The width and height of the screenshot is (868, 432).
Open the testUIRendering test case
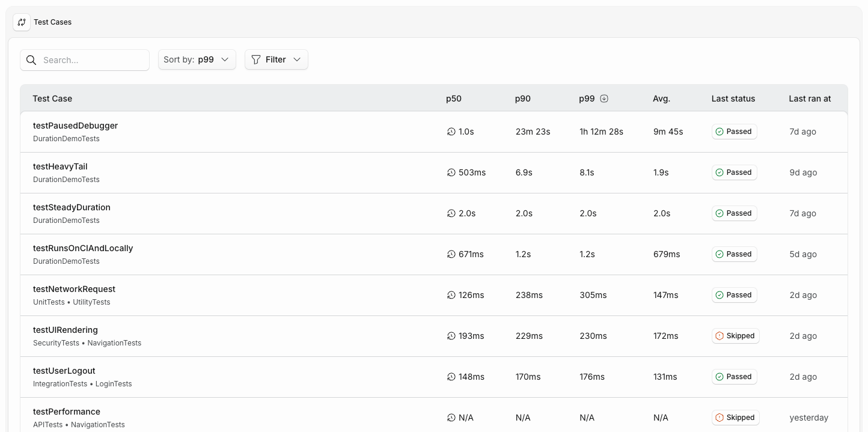(66, 330)
